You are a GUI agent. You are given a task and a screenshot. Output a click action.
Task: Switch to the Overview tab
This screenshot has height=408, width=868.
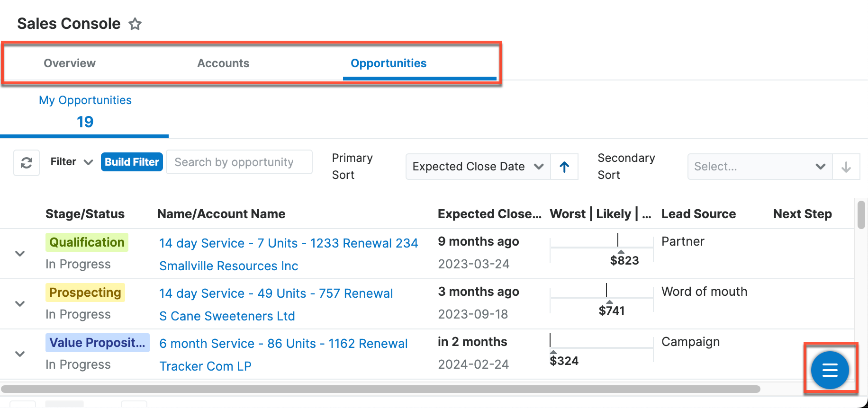(x=70, y=63)
